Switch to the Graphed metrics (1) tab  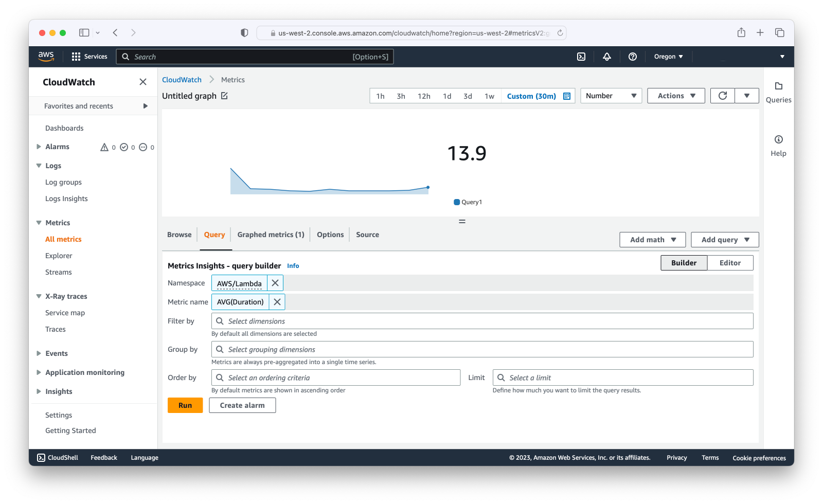point(271,235)
